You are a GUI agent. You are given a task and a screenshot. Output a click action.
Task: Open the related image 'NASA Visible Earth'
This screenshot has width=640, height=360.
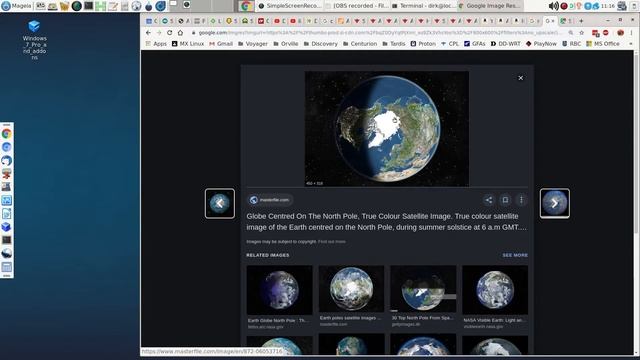(x=495, y=297)
